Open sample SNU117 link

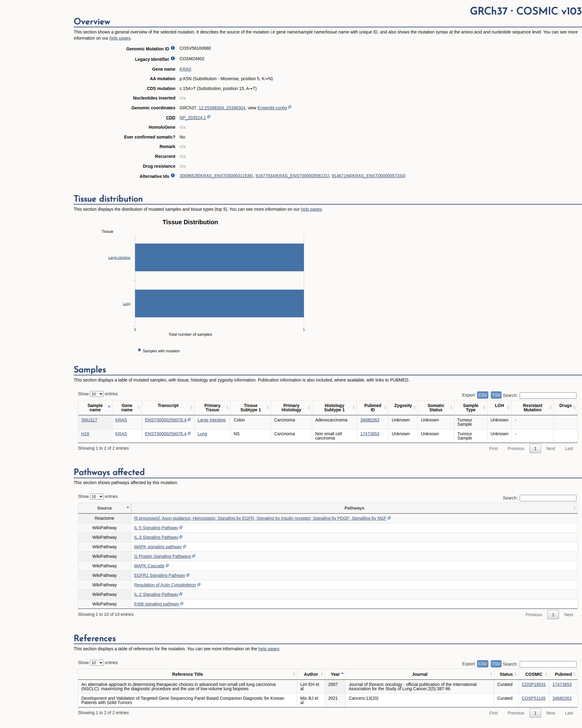(89, 420)
